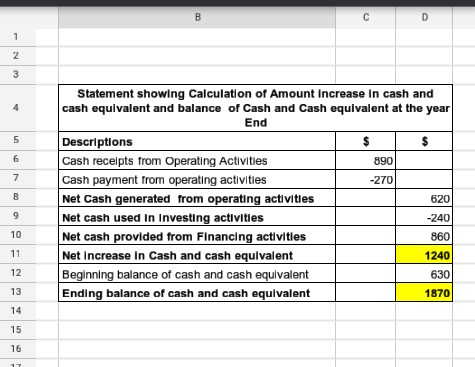This screenshot has height=367, width=475.
Task: Select column B header
Action: [x=197, y=17]
